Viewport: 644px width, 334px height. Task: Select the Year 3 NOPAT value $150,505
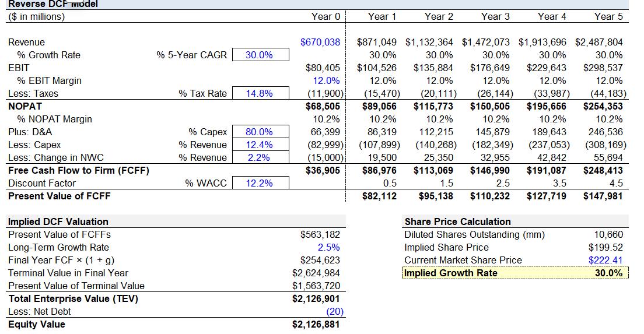(490, 106)
